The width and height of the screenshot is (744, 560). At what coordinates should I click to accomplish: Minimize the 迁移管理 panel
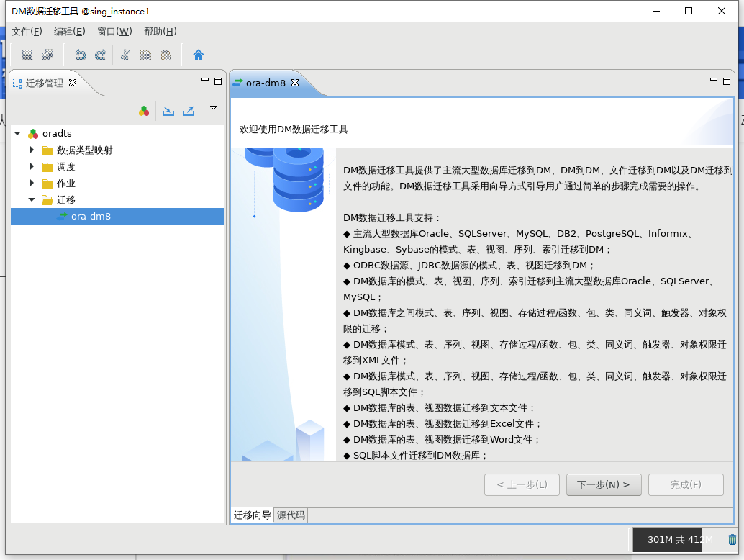205,80
